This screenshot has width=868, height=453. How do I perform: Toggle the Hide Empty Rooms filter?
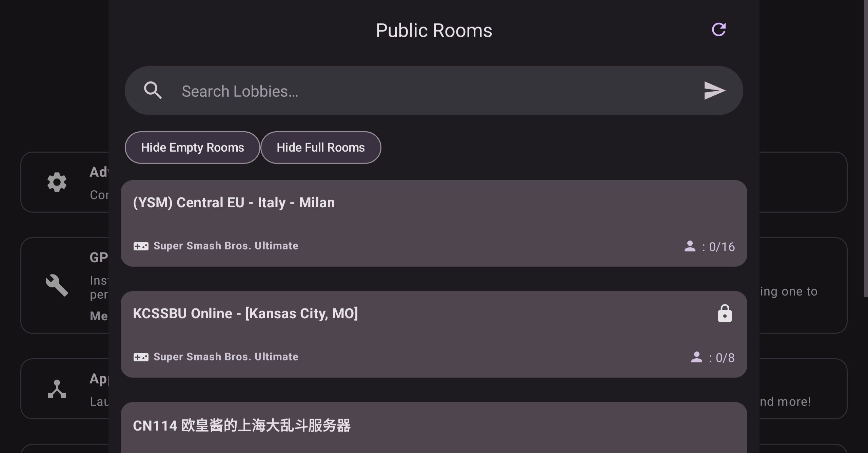tap(192, 148)
